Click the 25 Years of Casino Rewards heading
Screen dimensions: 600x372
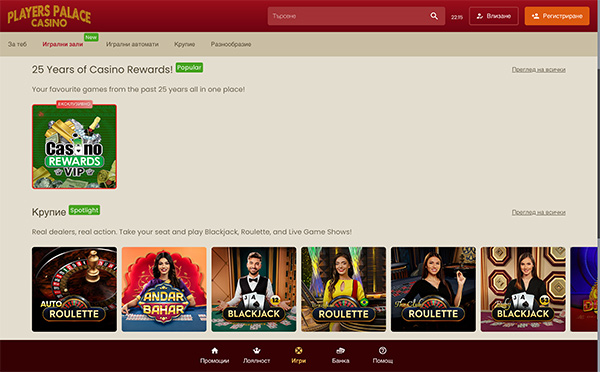point(102,70)
